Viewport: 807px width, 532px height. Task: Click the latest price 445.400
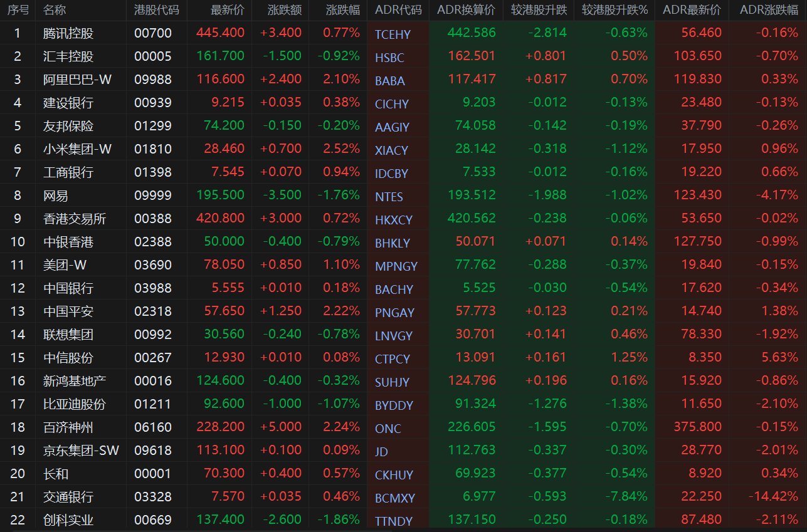(220, 33)
